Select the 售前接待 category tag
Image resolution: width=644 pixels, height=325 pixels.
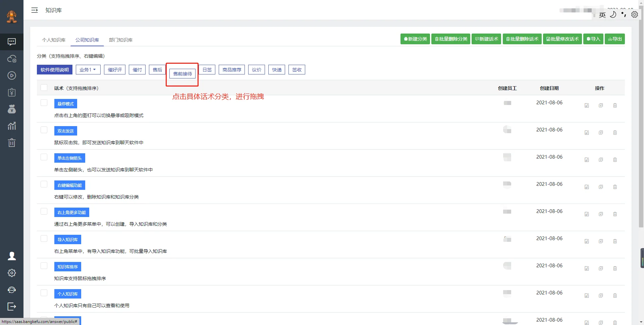[x=182, y=74]
